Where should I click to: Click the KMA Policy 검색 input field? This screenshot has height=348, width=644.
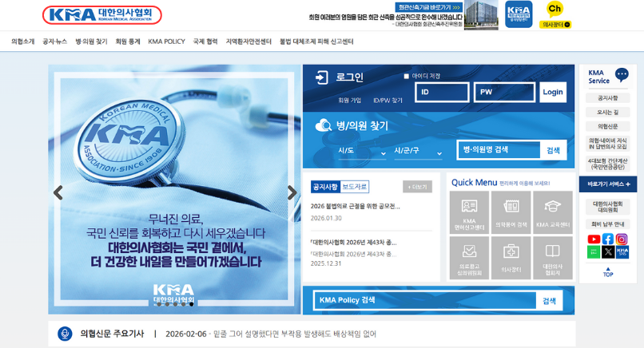tap(425, 301)
